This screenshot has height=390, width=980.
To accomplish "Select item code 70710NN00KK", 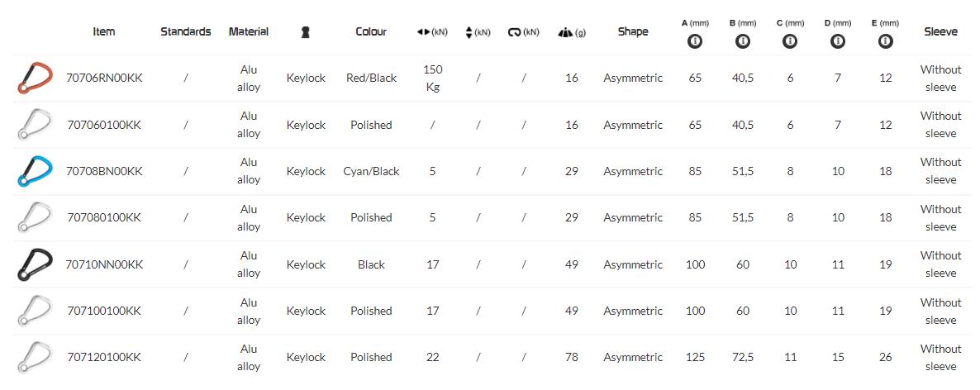I will pos(104,264).
